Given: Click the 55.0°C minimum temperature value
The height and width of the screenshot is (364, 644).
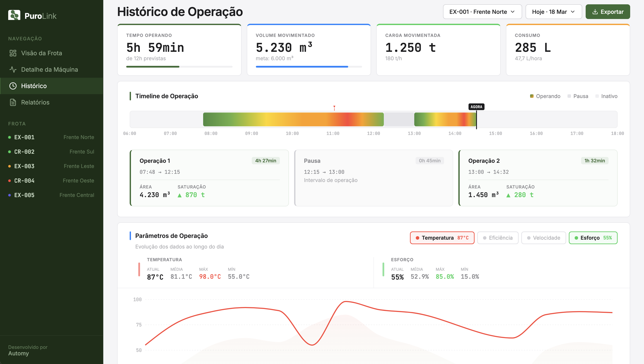Looking at the screenshot, I should point(238,277).
